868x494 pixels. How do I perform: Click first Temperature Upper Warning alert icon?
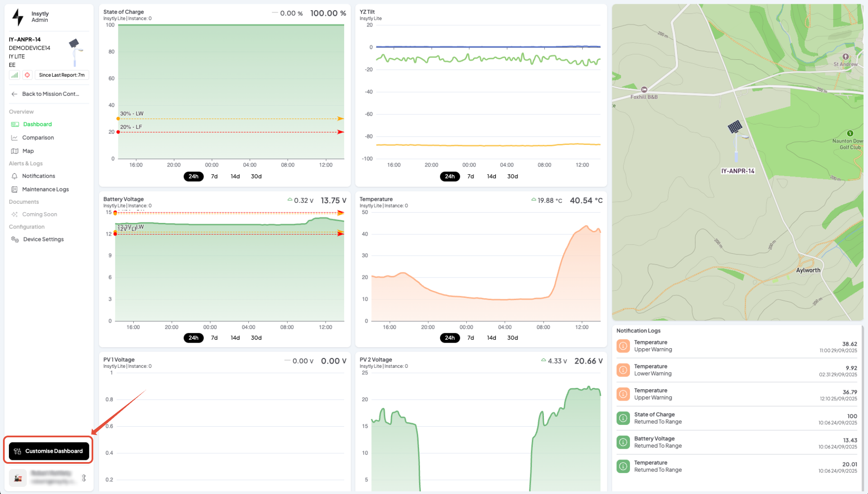(x=623, y=346)
